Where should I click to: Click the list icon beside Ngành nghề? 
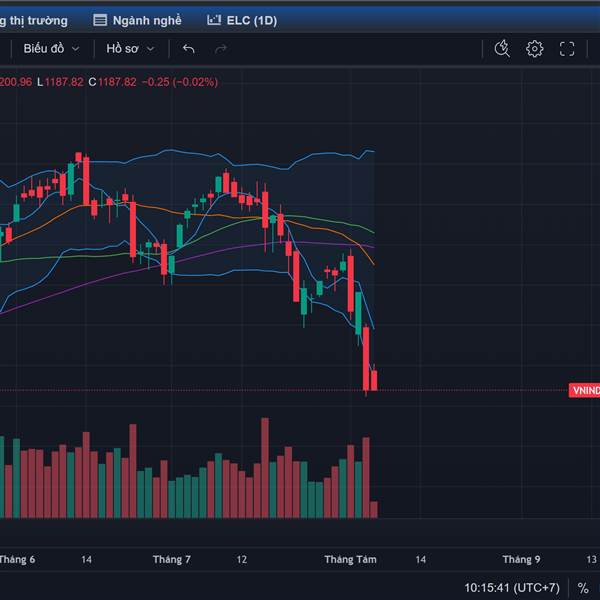click(x=100, y=20)
